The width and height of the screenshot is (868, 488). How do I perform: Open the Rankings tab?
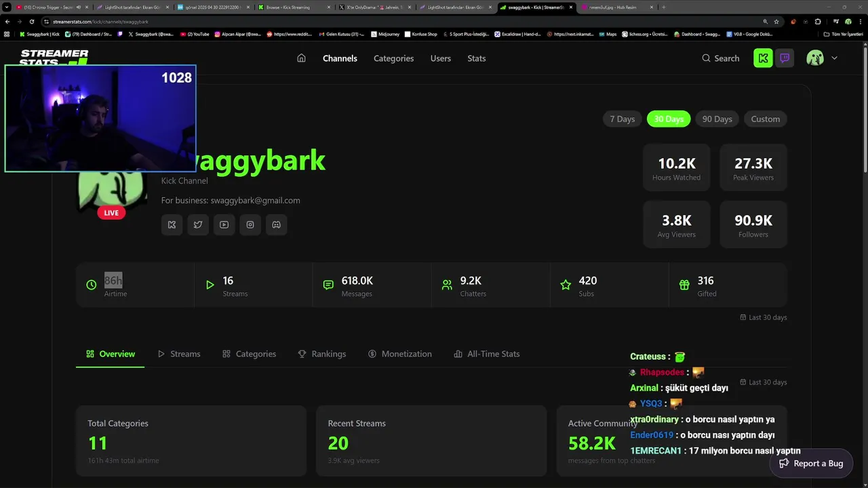click(321, 354)
